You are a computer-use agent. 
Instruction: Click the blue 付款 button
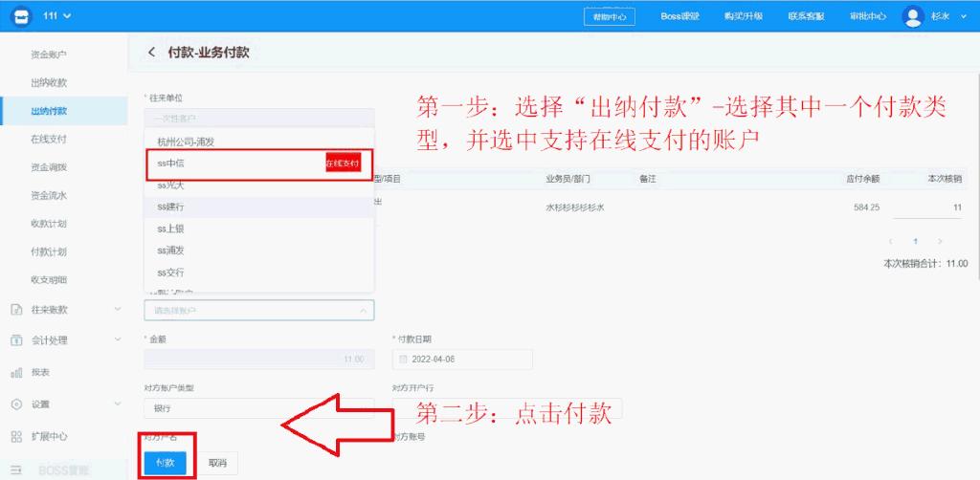pos(165,463)
